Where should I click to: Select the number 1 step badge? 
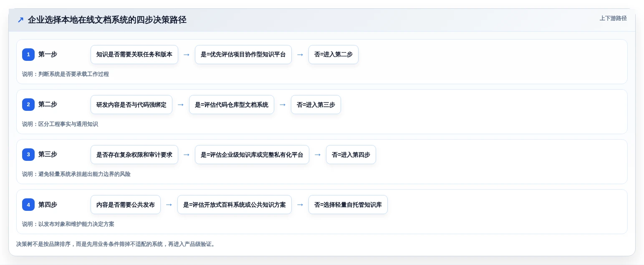click(x=28, y=55)
